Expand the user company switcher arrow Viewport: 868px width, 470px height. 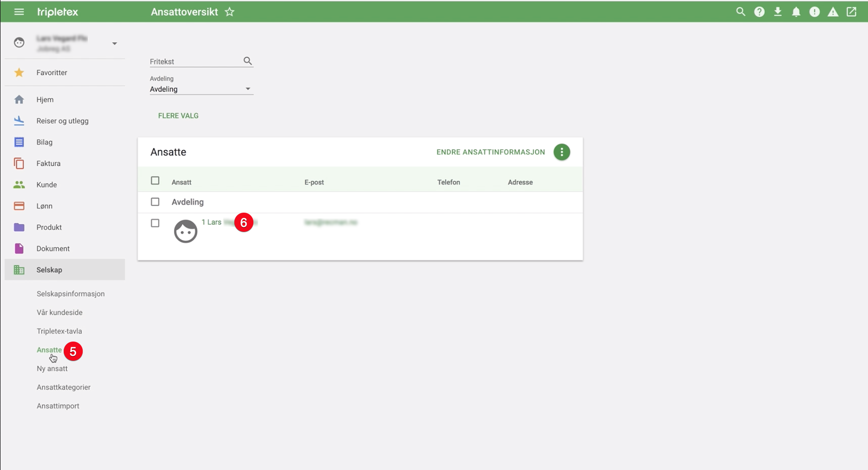115,44
